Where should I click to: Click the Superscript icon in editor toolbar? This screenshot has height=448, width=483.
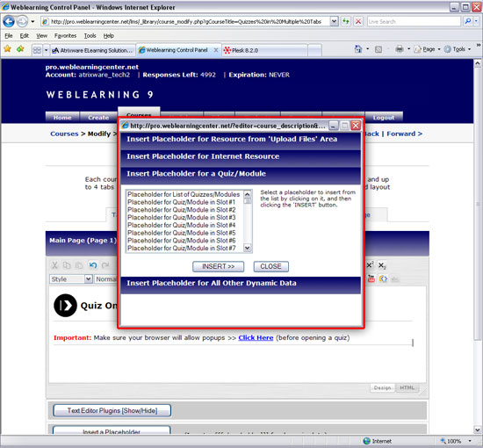click(x=370, y=265)
